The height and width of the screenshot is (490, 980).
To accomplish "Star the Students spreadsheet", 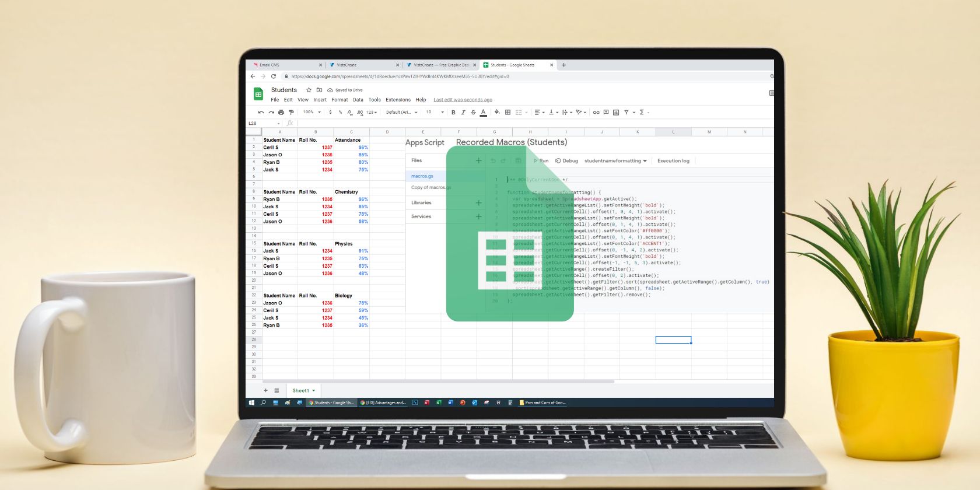I will coord(309,90).
